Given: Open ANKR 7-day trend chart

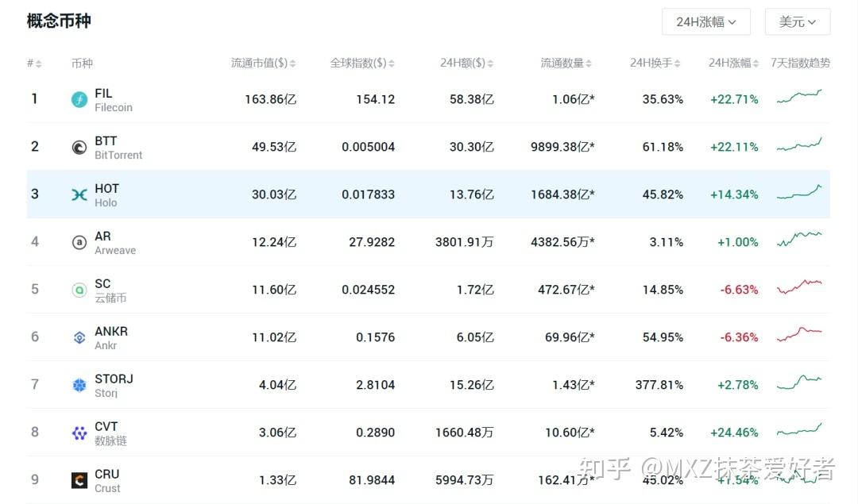Looking at the screenshot, I should [x=799, y=334].
